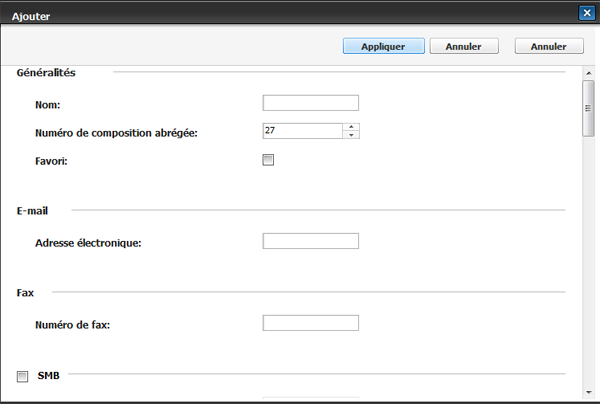Click the vertical scrollbar thumb
This screenshot has width=600, height=404.
click(589, 108)
